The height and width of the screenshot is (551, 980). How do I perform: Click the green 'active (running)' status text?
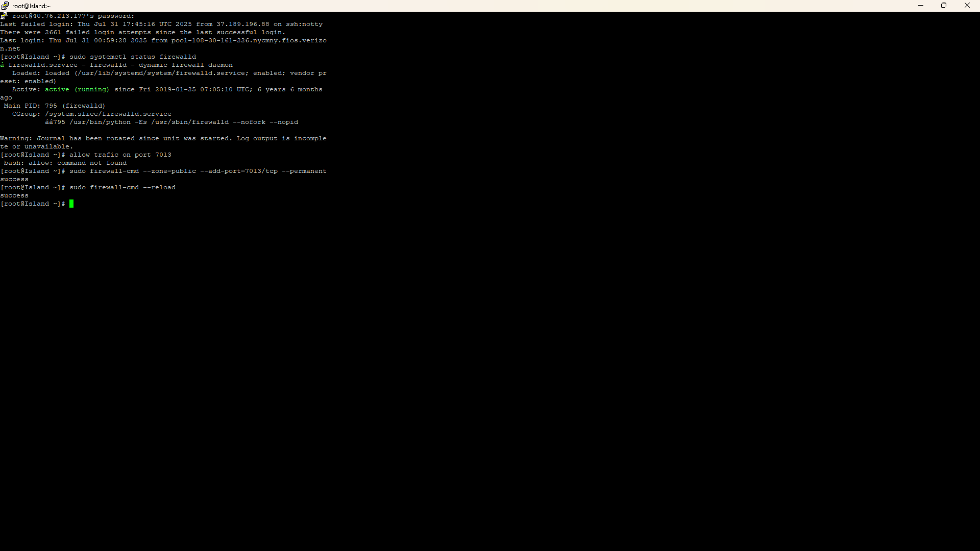(77, 89)
